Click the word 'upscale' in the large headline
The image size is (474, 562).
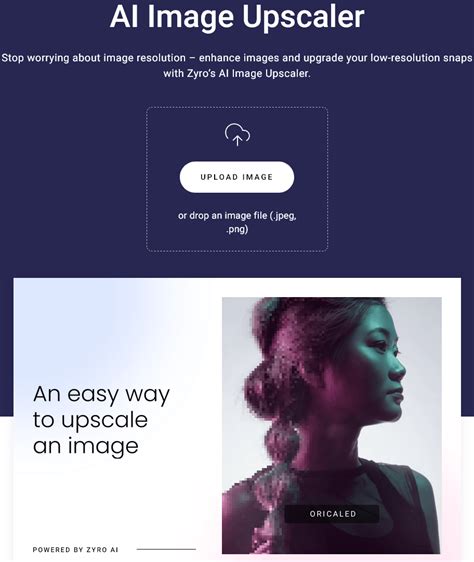[104, 421]
